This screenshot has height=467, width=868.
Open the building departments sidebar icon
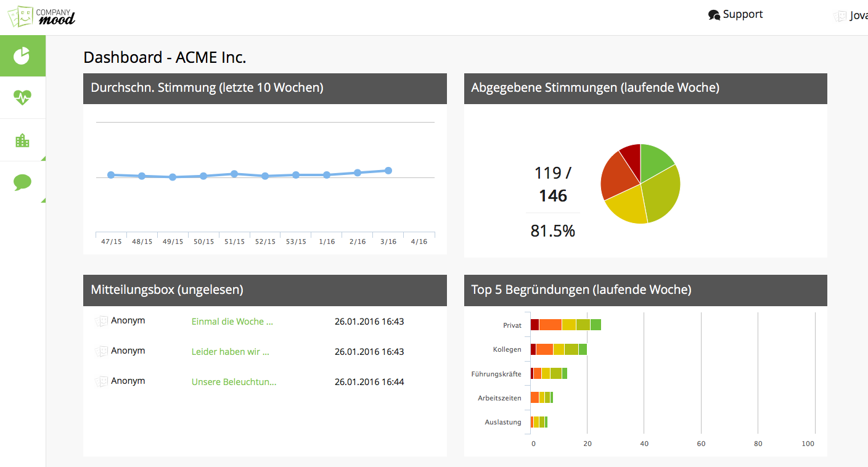pyautogui.click(x=22, y=140)
